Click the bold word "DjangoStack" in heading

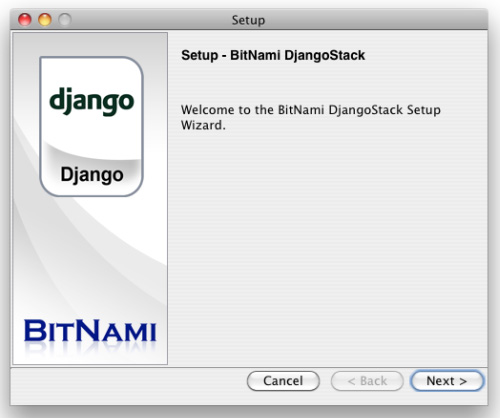(325, 55)
